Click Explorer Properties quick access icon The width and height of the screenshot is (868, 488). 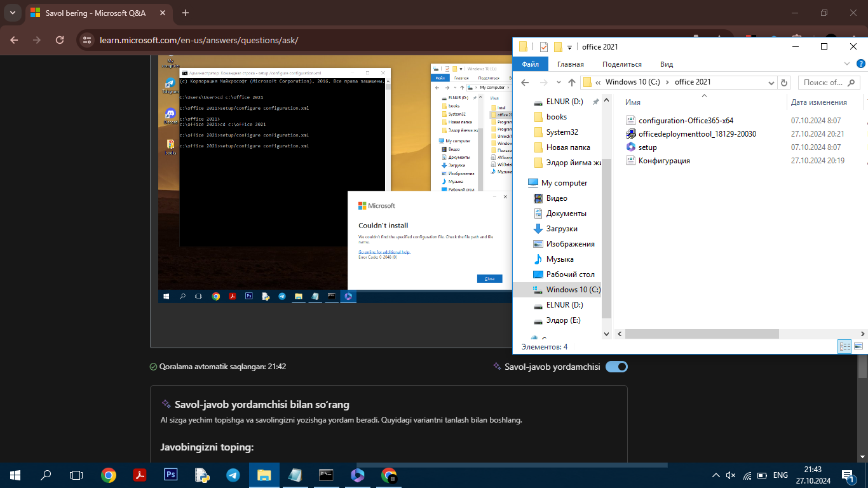click(544, 47)
